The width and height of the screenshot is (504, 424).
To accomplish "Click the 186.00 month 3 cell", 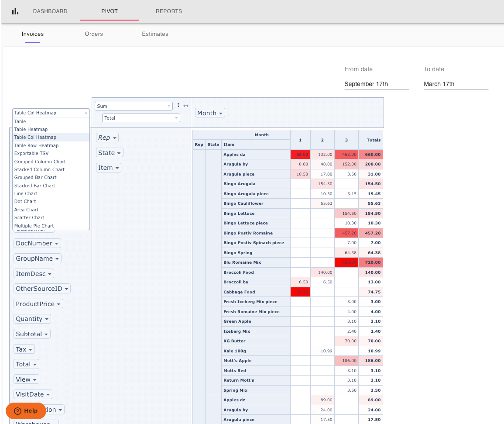I will click(x=346, y=361).
